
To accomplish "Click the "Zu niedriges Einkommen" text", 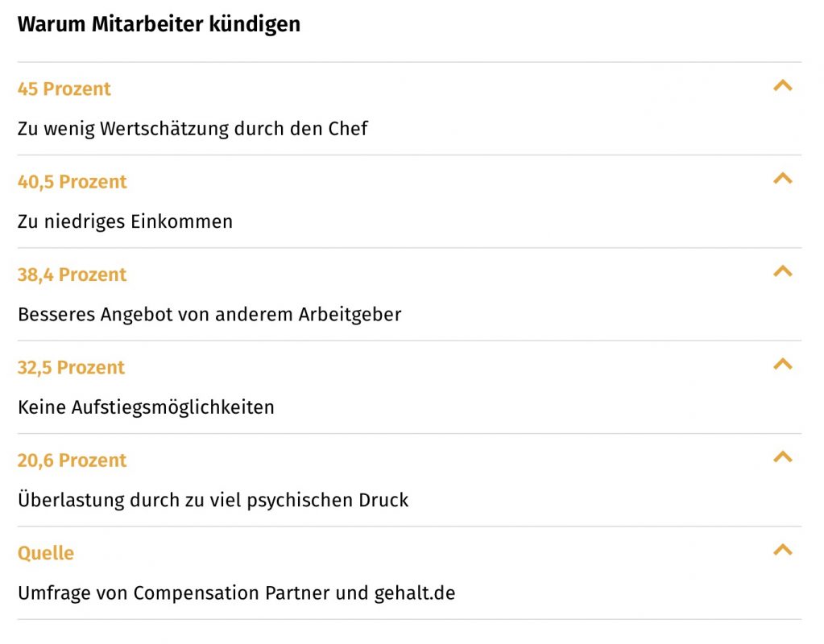I will pyautogui.click(x=125, y=221).
